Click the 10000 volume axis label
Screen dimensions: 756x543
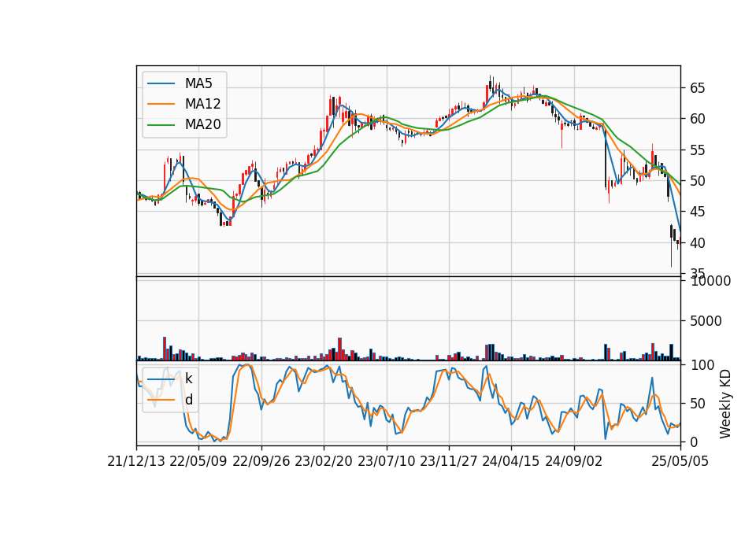(711, 282)
